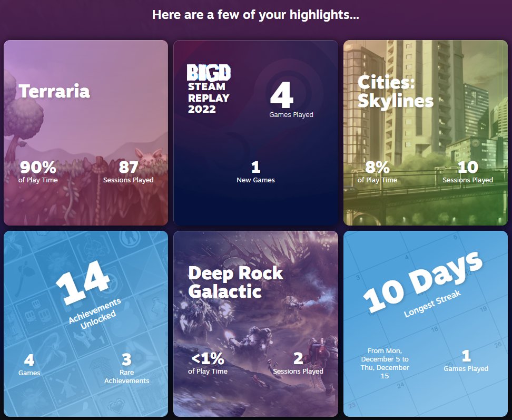Click the 3 Rare Achievements stat
Image resolution: width=512 pixels, height=420 pixels.
[x=127, y=368]
